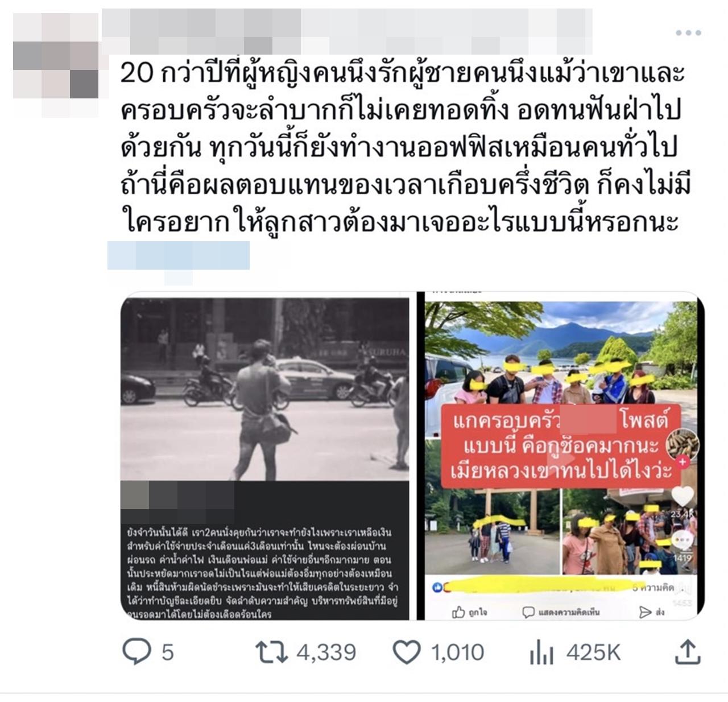The height and width of the screenshot is (702, 728).
Task: Click the reply speech bubble icon
Action: coord(137,652)
